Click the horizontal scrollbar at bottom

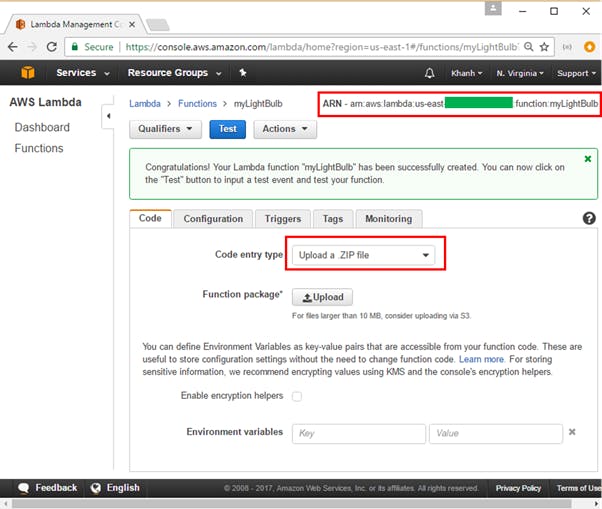coord(291,503)
